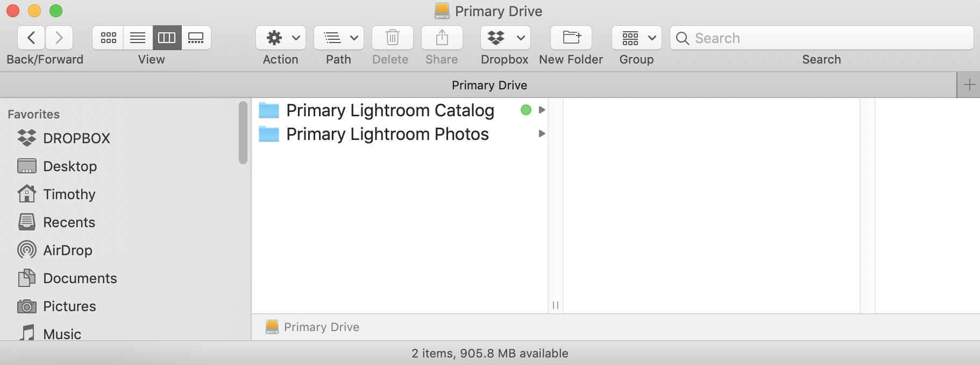Zoom the Finder window with green button
Viewport: 980px width, 365px height.
pyautogui.click(x=56, y=11)
